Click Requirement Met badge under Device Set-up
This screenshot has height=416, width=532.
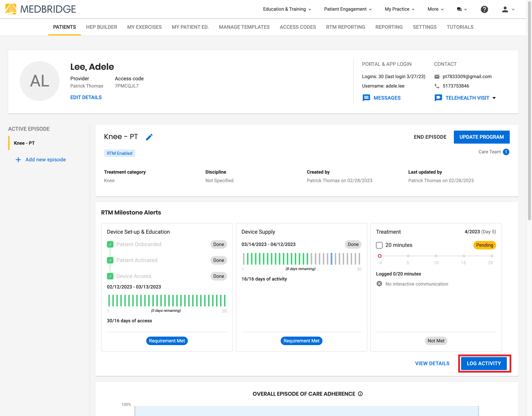tap(167, 341)
